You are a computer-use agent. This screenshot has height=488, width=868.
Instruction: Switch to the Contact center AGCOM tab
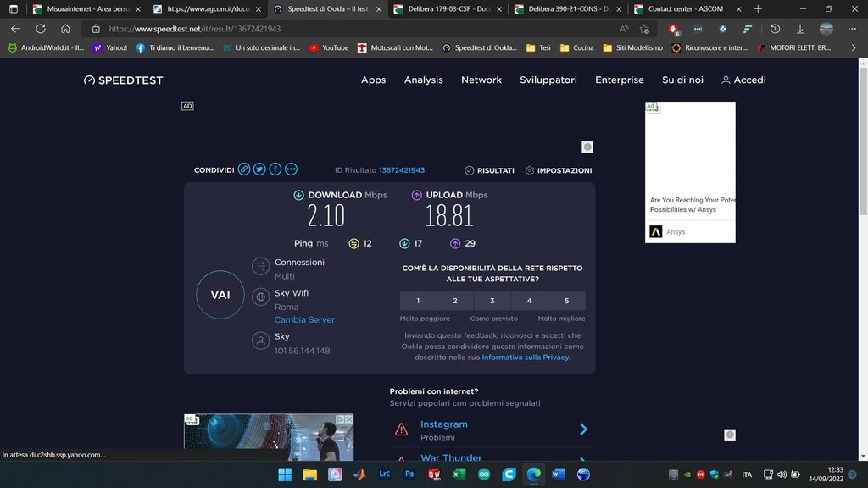pyautogui.click(x=688, y=8)
